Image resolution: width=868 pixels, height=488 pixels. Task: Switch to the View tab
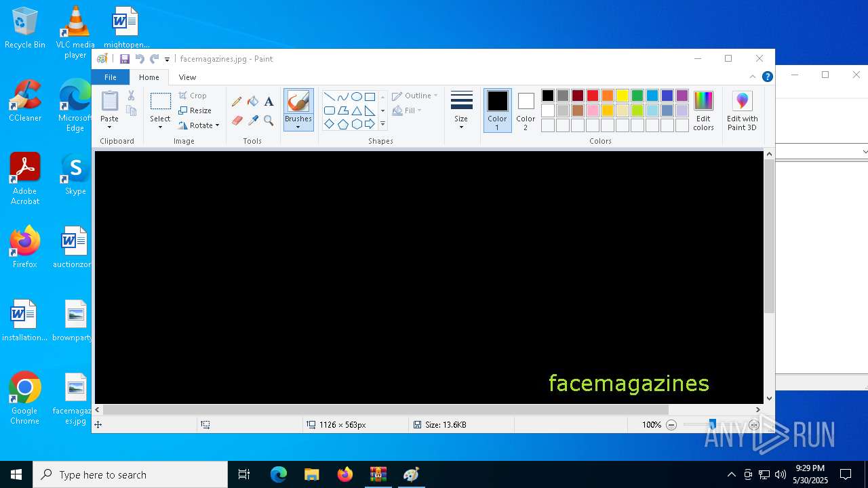tap(187, 77)
